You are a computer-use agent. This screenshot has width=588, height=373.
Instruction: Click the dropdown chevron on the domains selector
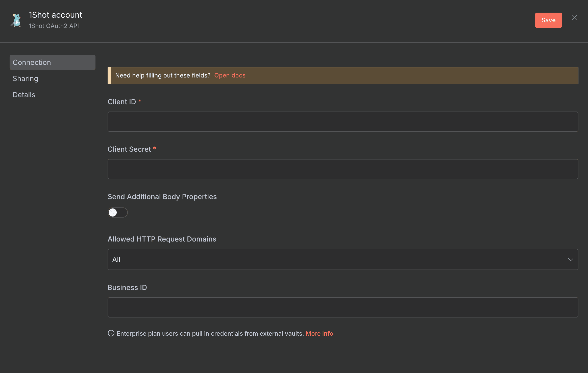(571, 259)
